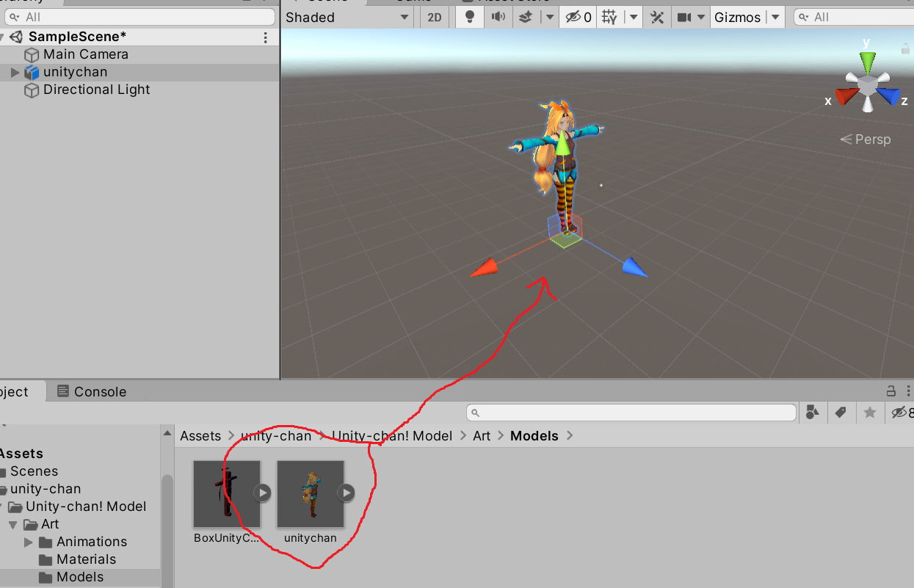Image resolution: width=914 pixels, height=588 pixels.
Task: Open the Gizmos dropdown arrow
Action: (x=775, y=17)
